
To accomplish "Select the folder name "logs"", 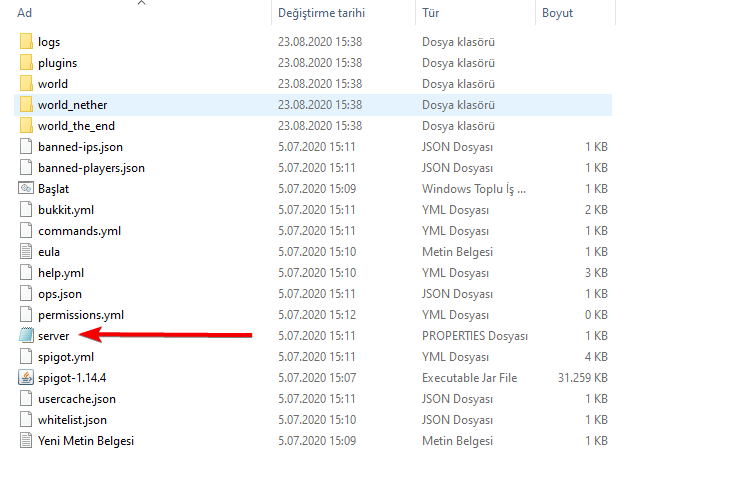I will [49, 42].
